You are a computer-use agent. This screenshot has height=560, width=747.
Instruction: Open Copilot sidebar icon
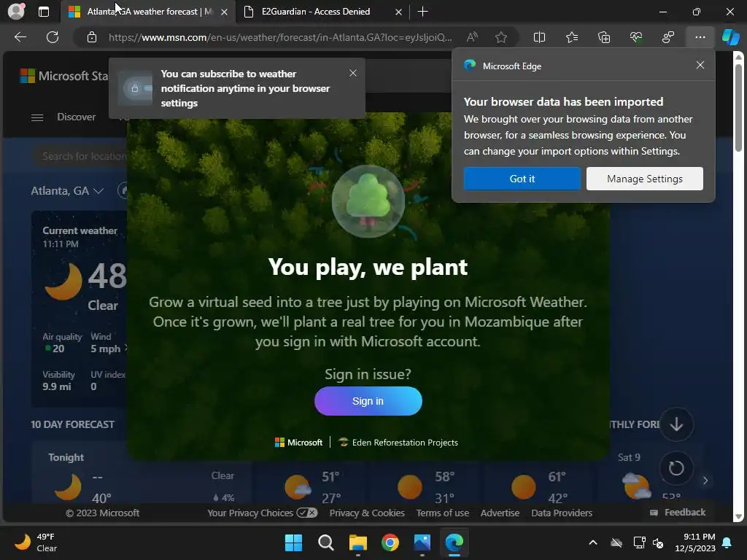coord(730,37)
